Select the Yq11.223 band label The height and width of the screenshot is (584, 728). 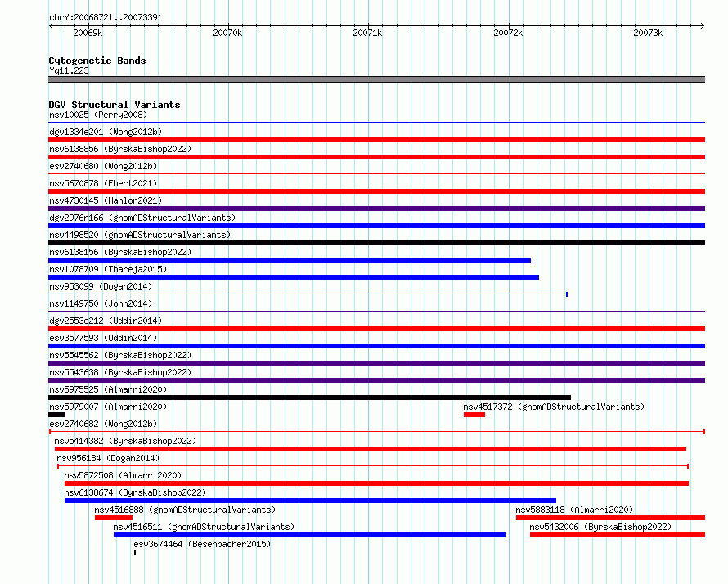[69, 70]
